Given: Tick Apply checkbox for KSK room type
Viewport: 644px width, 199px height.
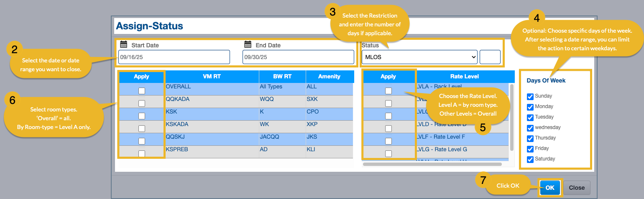Looking at the screenshot, I should click(x=142, y=116).
